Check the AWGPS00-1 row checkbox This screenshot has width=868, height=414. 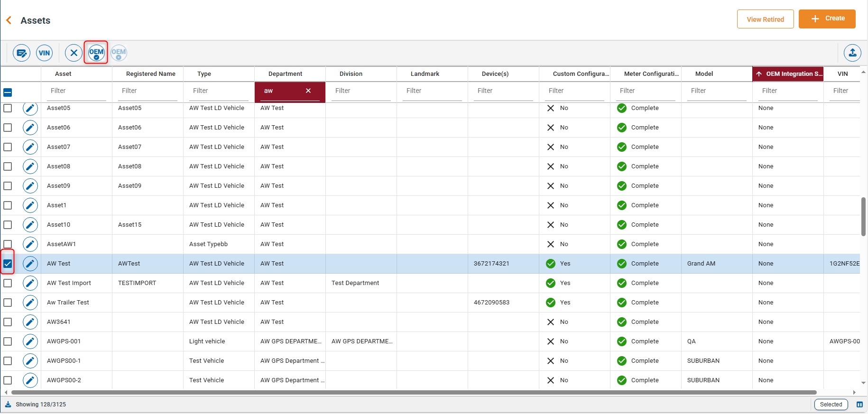tap(8, 361)
